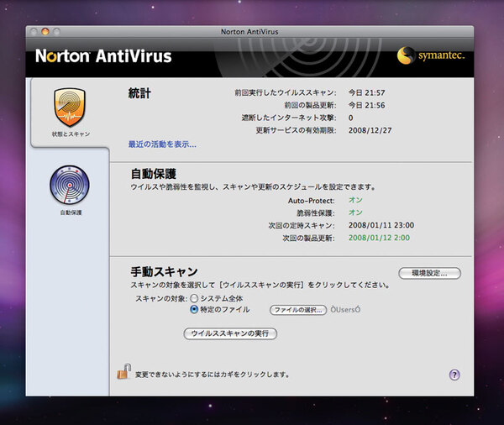Run scan with ウイルススキャンの実行 button
Screen dimensions: 504x425
(230, 333)
